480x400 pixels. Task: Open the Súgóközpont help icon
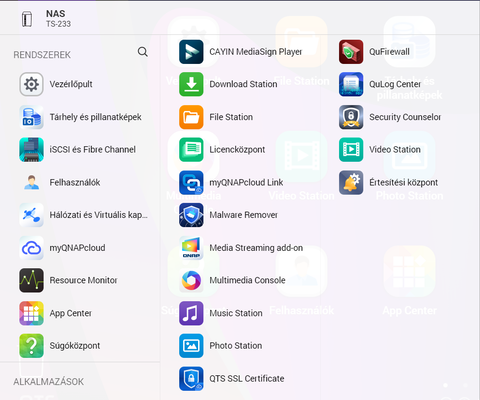tap(31, 346)
